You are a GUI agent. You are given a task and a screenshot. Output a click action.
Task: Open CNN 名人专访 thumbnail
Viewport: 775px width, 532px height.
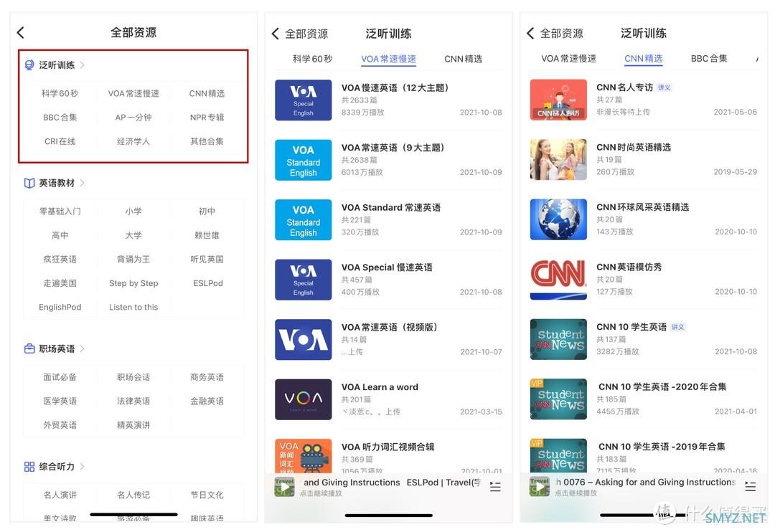(x=558, y=100)
